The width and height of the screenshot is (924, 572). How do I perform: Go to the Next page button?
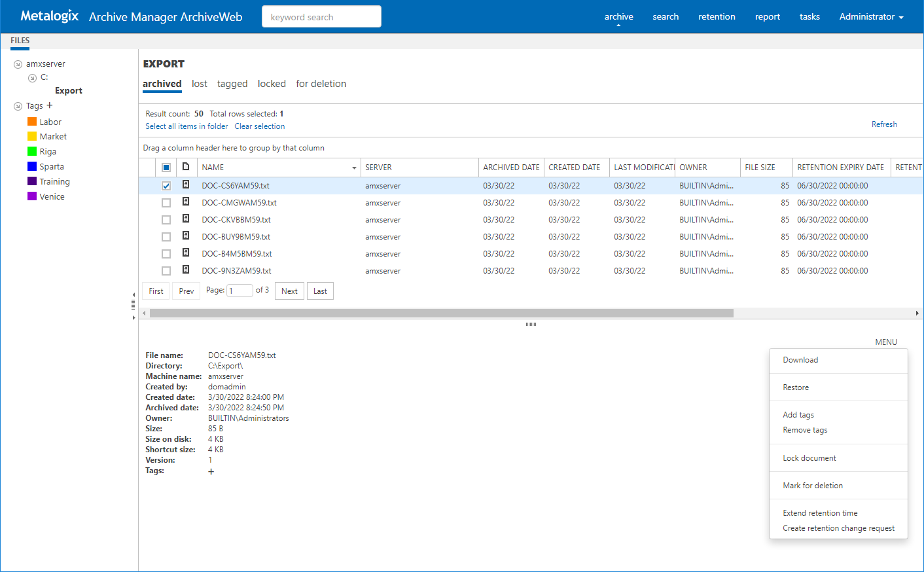[289, 291]
